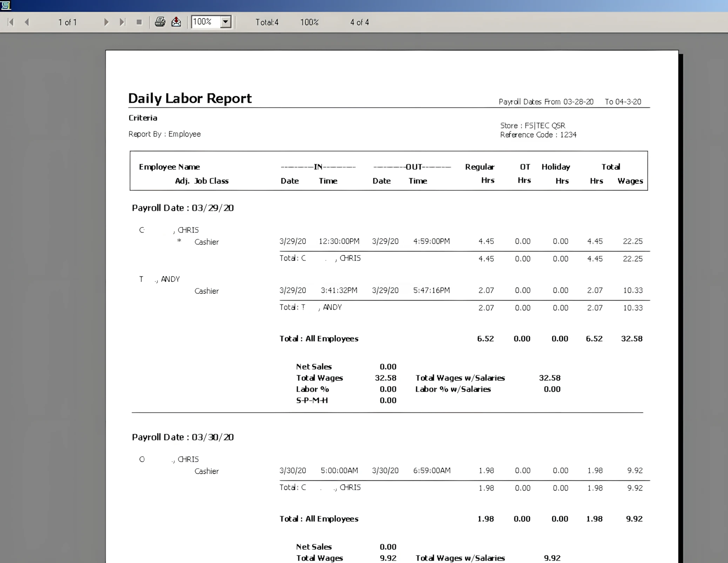This screenshot has width=728, height=563.
Task: Click the Employee Name column header
Action: tap(169, 167)
